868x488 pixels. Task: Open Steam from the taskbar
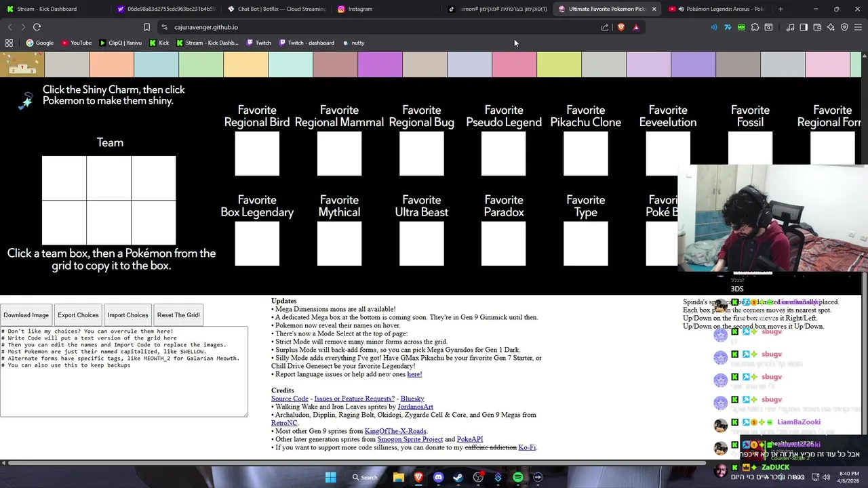point(458,477)
